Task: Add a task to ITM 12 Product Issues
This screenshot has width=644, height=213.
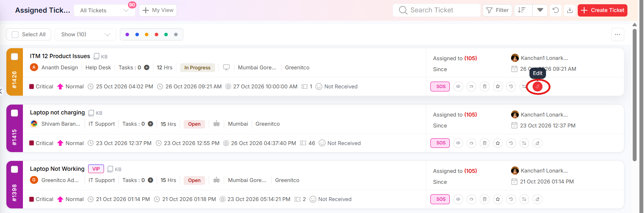Action: click(147, 68)
